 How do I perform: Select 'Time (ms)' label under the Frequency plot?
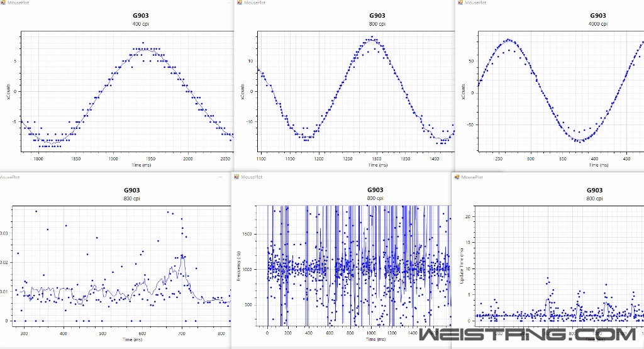(x=375, y=340)
